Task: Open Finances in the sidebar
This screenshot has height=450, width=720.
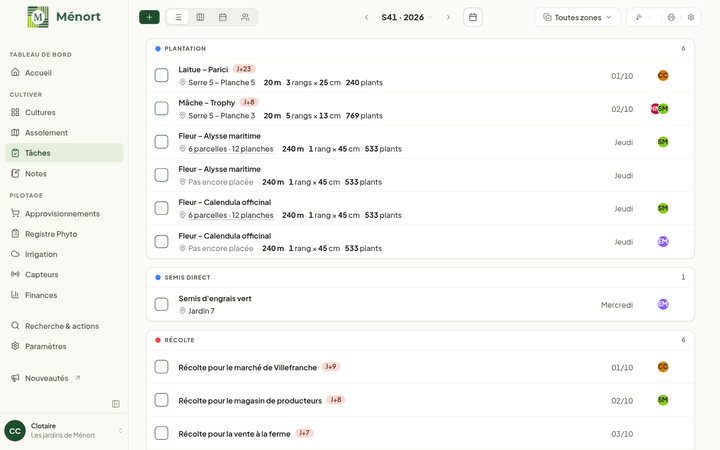Action: click(x=64, y=295)
